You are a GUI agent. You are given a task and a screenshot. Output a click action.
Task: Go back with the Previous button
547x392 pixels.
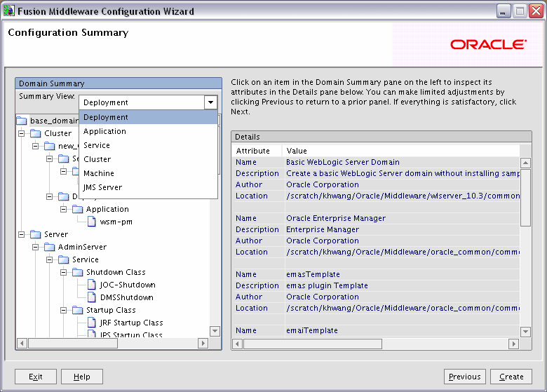point(465,377)
